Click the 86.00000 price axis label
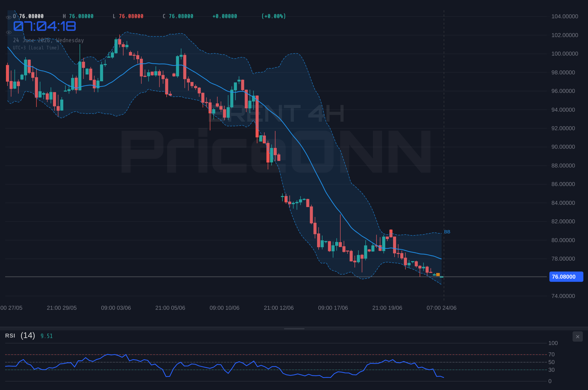The width and height of the screenshot is (588, 390). coord(563,184)
